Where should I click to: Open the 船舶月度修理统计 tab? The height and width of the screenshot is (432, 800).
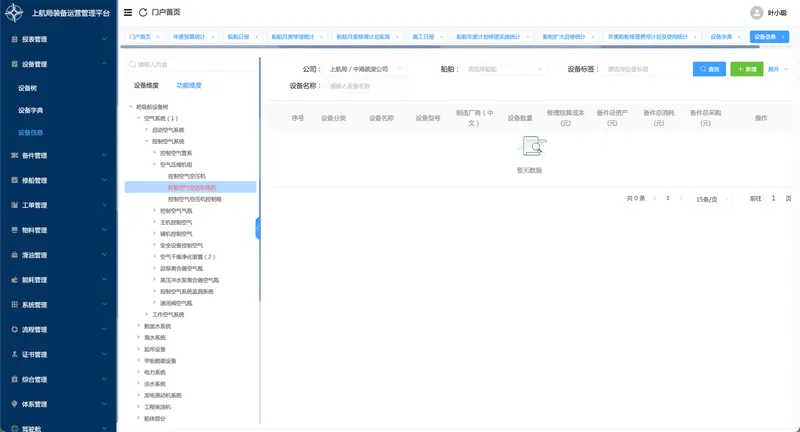293,37
